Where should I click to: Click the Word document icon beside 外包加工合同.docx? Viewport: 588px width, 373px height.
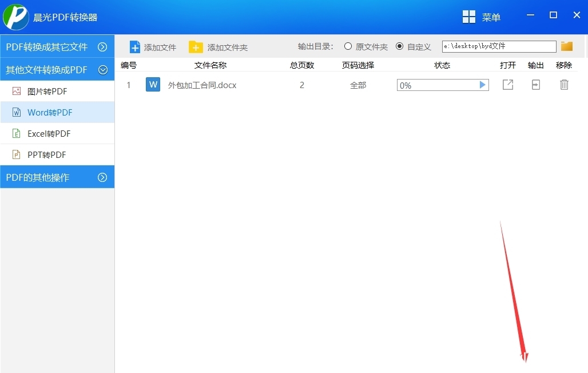[153, 84]
